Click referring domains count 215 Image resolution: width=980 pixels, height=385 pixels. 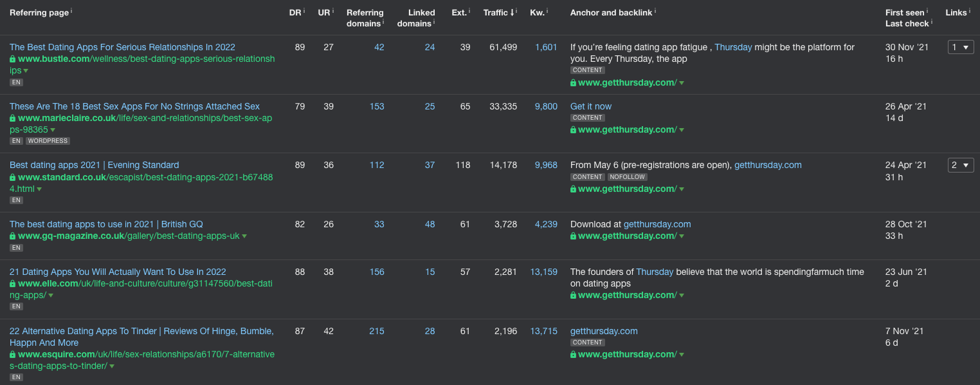tap(377, 331)
